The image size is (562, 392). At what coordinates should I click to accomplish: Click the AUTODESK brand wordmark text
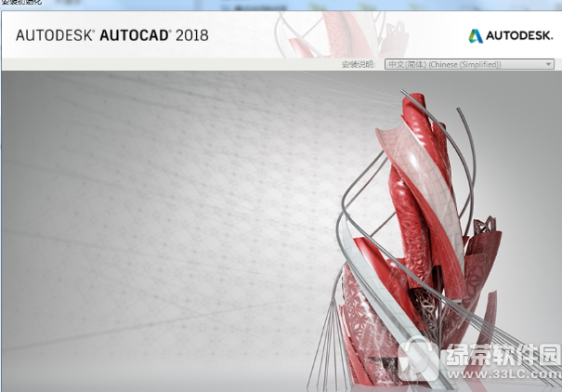tap(519, 35)
